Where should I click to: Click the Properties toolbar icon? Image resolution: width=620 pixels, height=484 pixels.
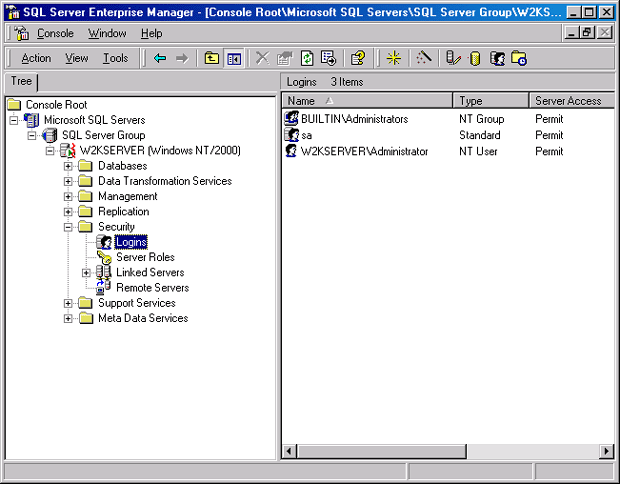click(x=285, y=59)
